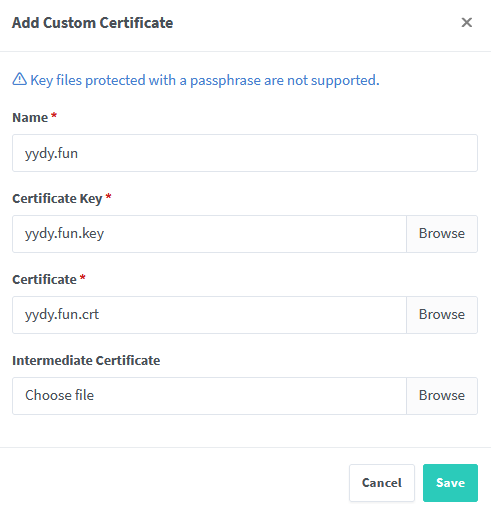Click the Certificate Key label
The image size is (491, 508).
coord(57,199)
